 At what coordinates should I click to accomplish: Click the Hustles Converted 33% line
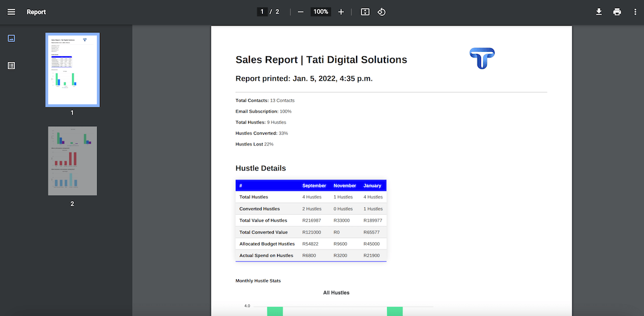tap(262, 133)
